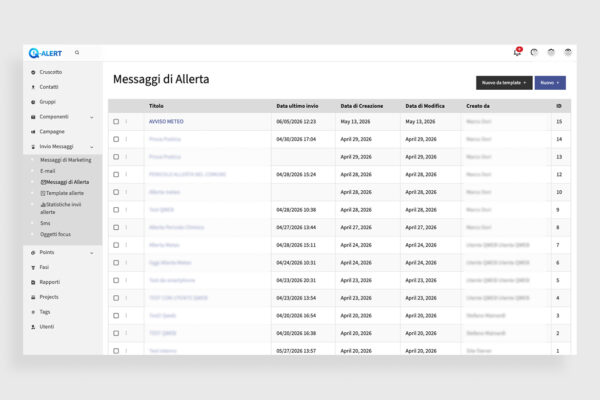The height and width of the screenshot is (400, 600).
Task: Click the Cruscotto sidebar icon
Action: pyautogui.click(x=33, y=72)
